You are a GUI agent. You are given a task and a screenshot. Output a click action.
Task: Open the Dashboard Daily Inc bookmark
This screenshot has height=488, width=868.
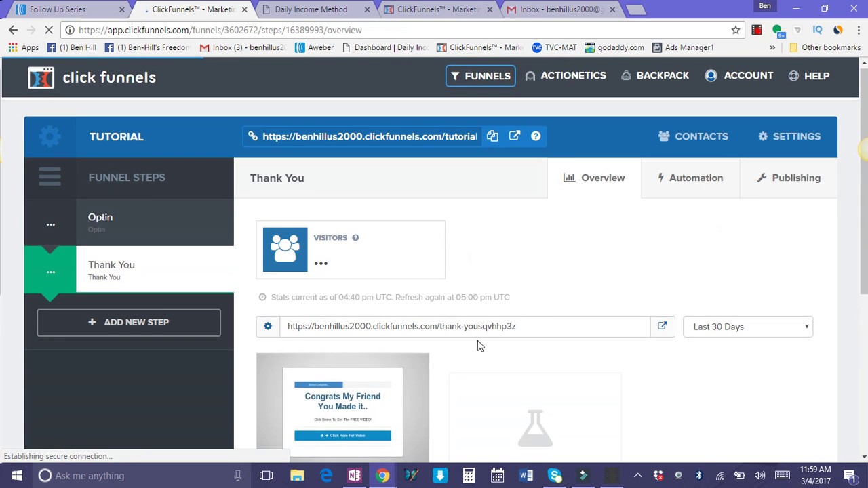(384, 47)
